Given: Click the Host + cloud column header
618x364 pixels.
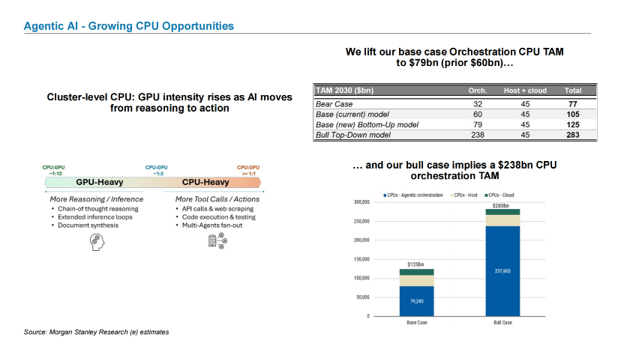Looking at the screenshot, I should tap(525, 91).
